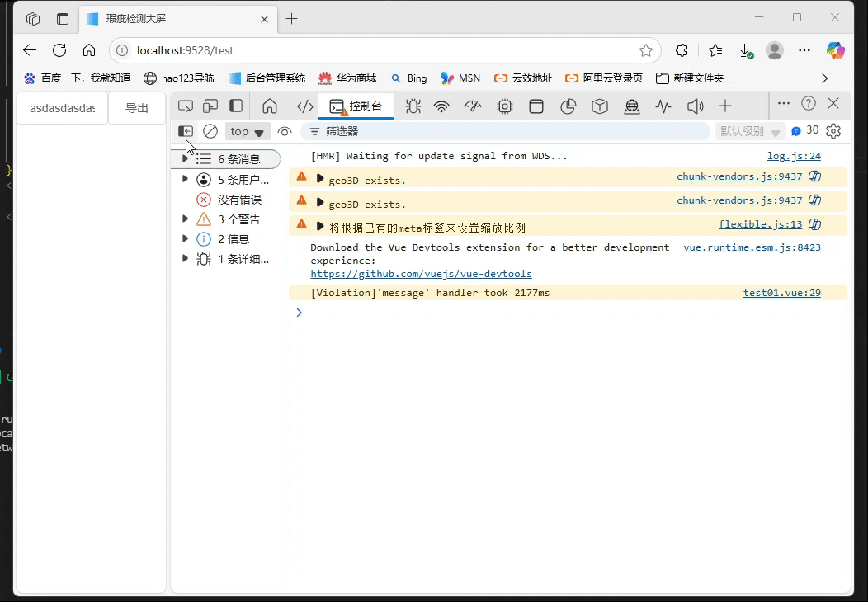Open the Performance gauge icon panel
Viewport: 868px width, 602px height.
pos(473,106)
